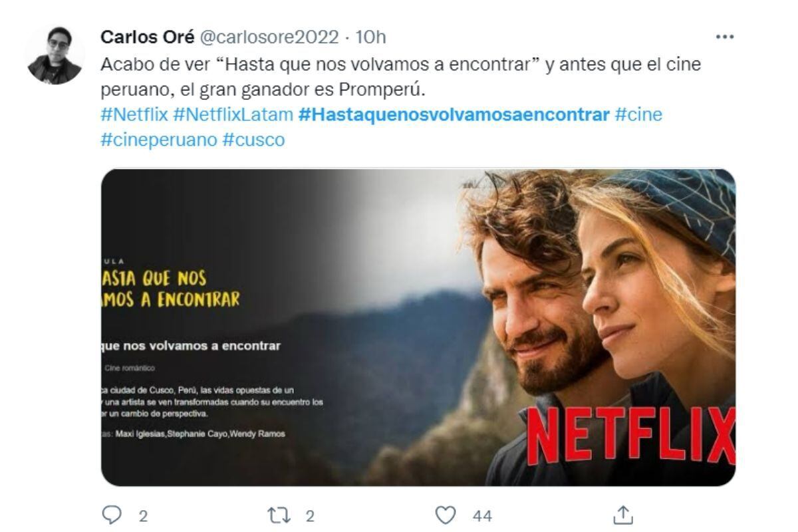Open the #cineperuano hashtag
The image size is (798, 532).
point(159,140)
